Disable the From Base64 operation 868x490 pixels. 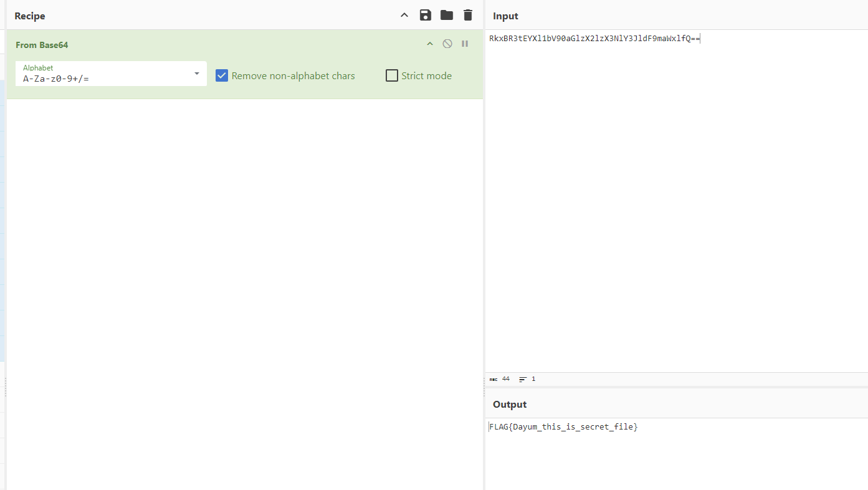point(447,44)
